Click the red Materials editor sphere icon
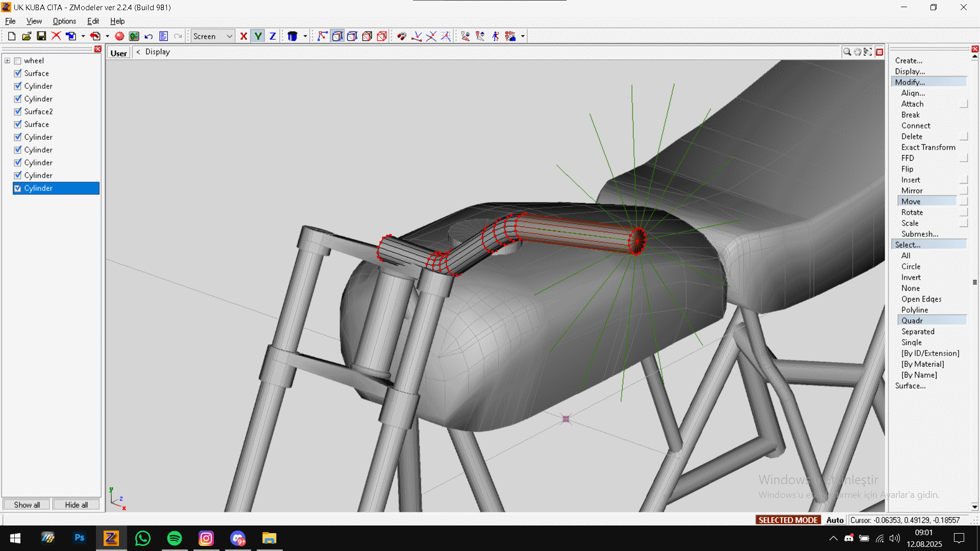 point(119,36)
